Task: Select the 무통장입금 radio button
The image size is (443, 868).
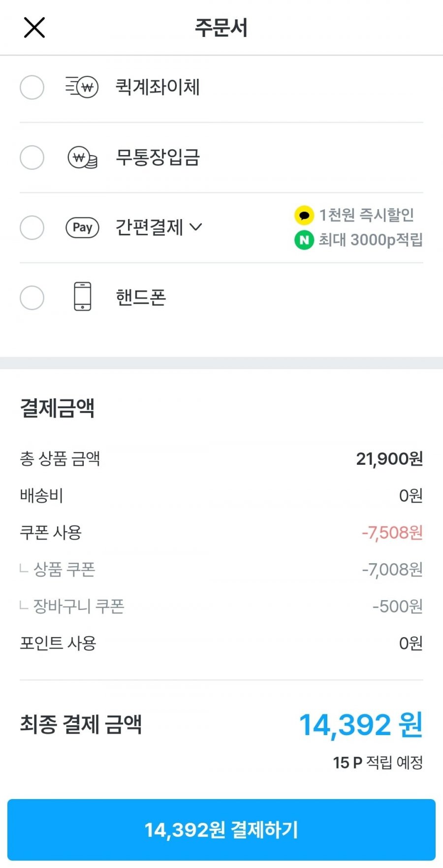Action: 32,158
